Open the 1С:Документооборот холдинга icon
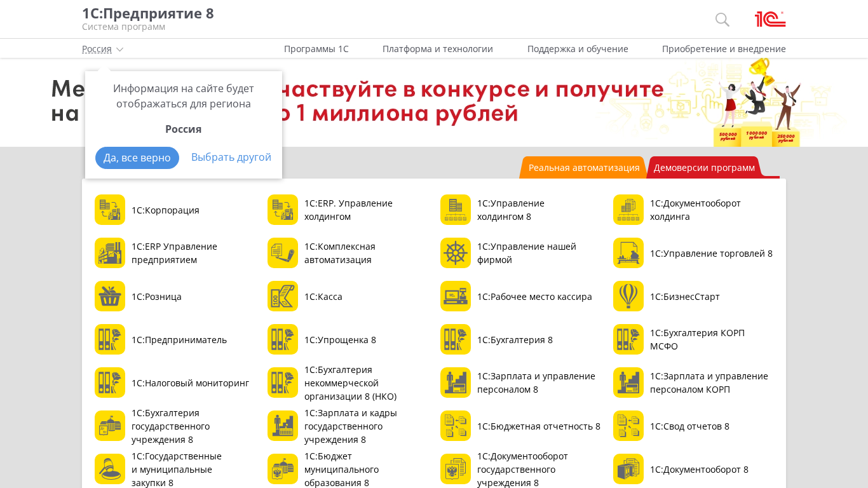 (x=628, y=210)
